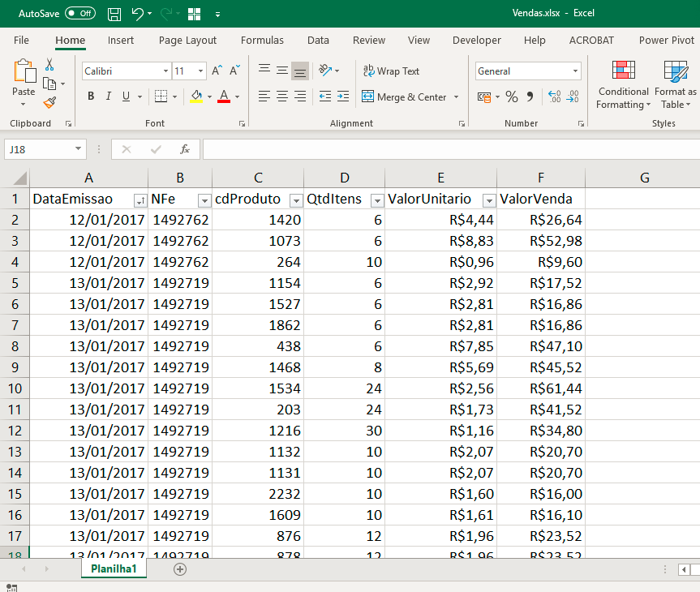
Task: Click the Increase Font Size icon
Action: coord(217,71)
